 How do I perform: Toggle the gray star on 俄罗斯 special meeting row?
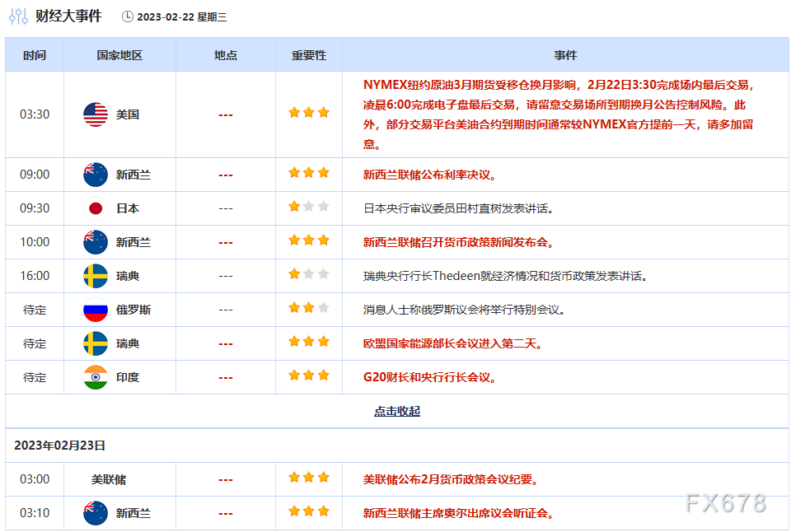323,309
